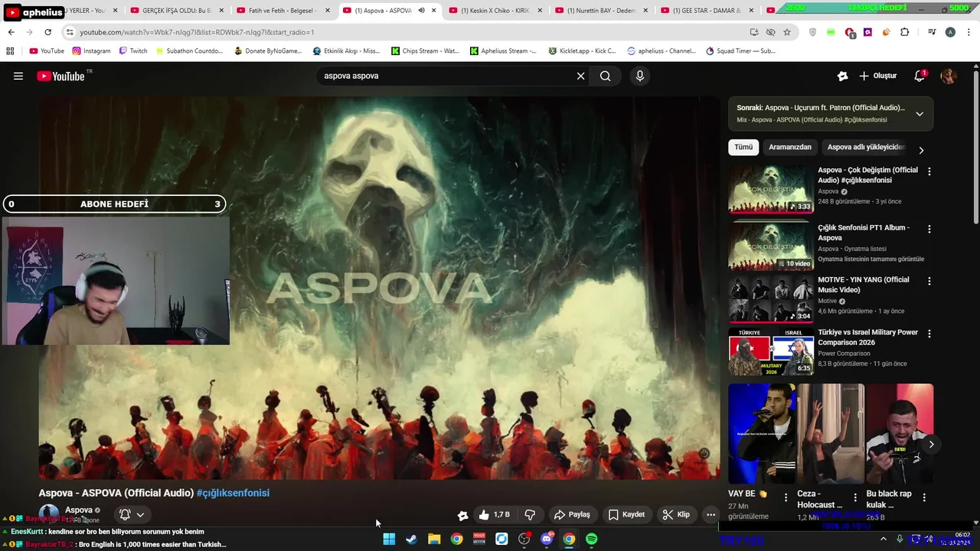The width and height of the screenshot is (980, 551).
Task: Open the apps grid in bookmarks bar
Action: pos(10,51)
